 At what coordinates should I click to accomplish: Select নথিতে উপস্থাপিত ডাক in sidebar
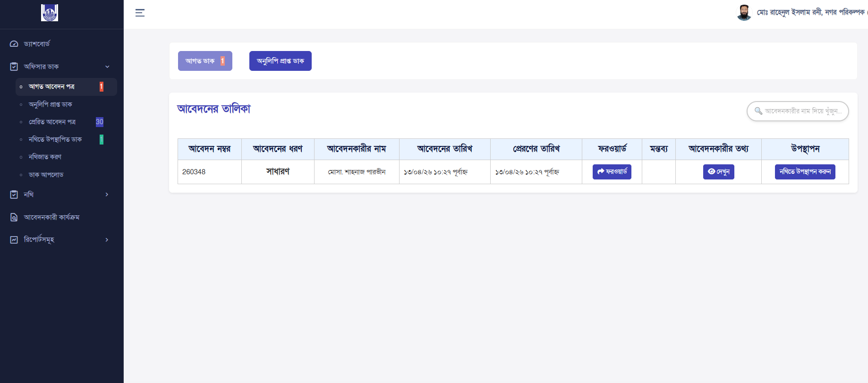click(x=55, y=139)
